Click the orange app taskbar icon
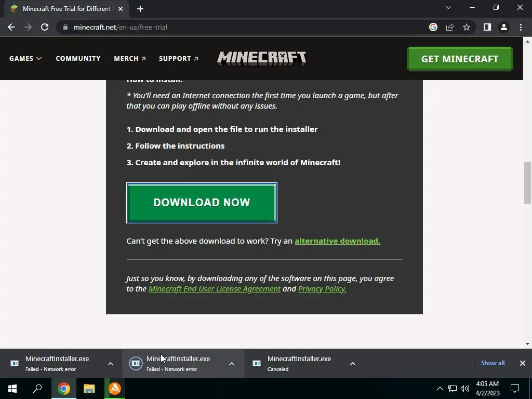The height and width of the screenshot is (399, 532). point(115,389)
